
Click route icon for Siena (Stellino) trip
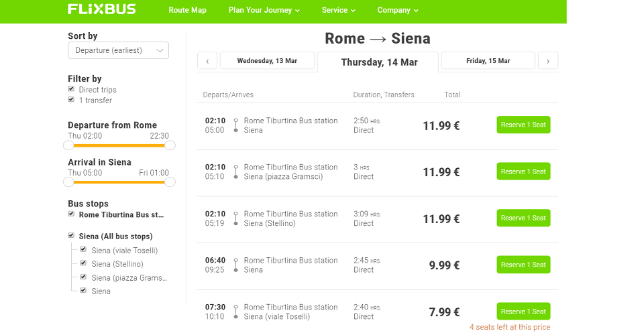point(235,218)
